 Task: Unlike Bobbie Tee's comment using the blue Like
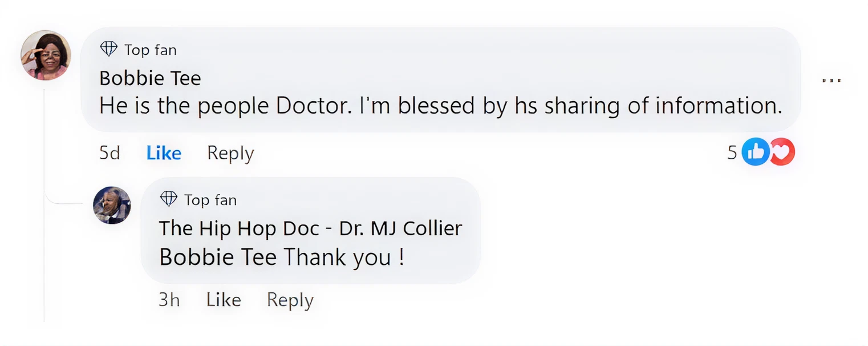click(164, 153)
